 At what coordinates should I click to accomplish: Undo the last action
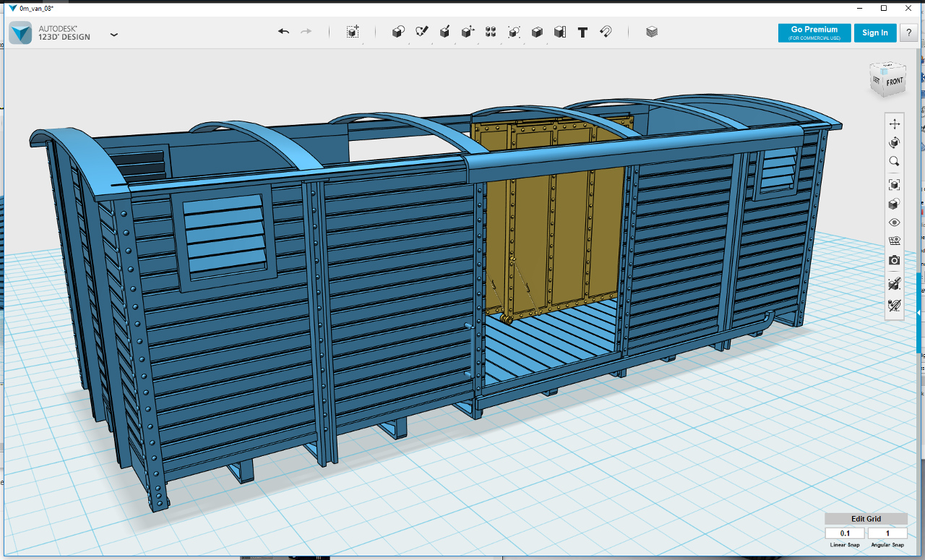(x=283, y=32)
